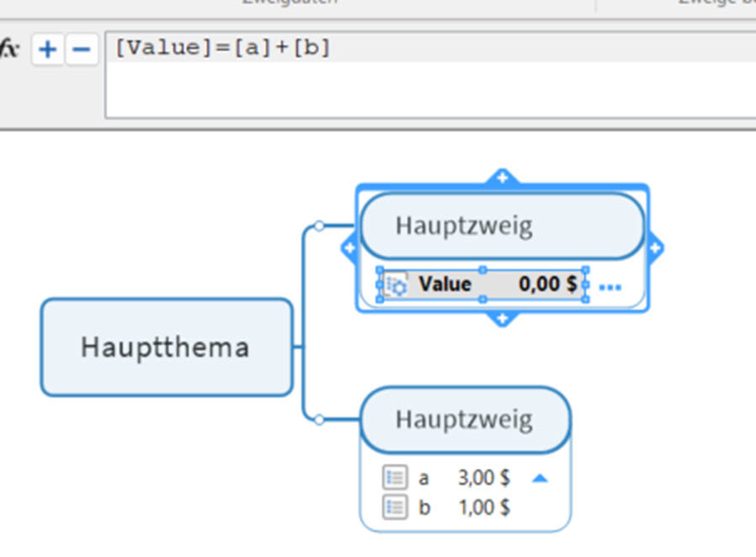Click the 1,00 $ value of property b
756x557 pixels.
483,507
